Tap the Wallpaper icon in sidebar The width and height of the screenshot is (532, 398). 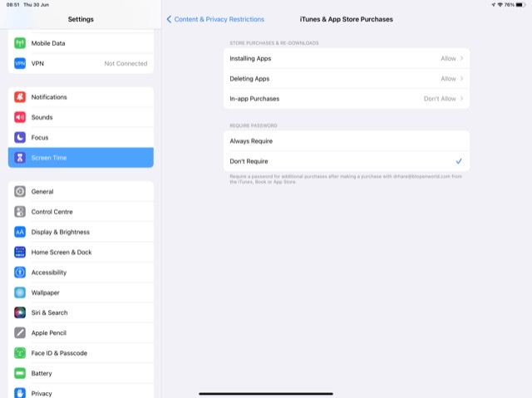(x=20, y=292)
